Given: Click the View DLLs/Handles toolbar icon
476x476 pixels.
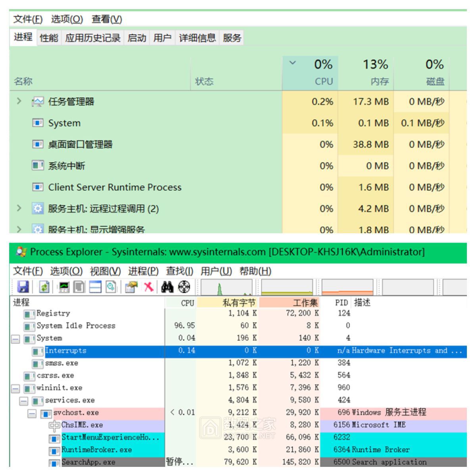Looking at the screenshot, I should point(111,287).
